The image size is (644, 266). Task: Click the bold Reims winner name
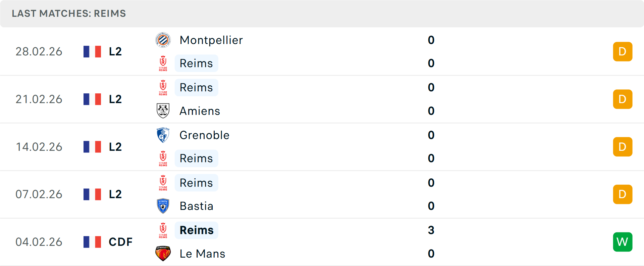(197, 230)
